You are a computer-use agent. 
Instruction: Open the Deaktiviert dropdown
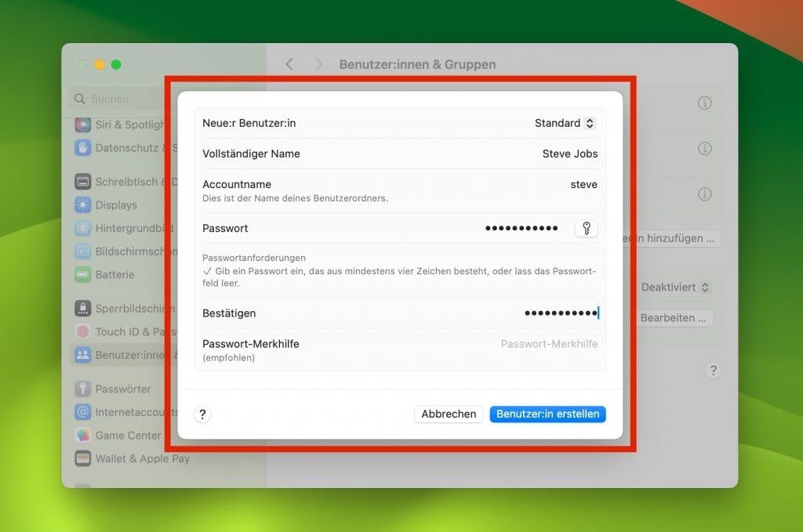676,287
